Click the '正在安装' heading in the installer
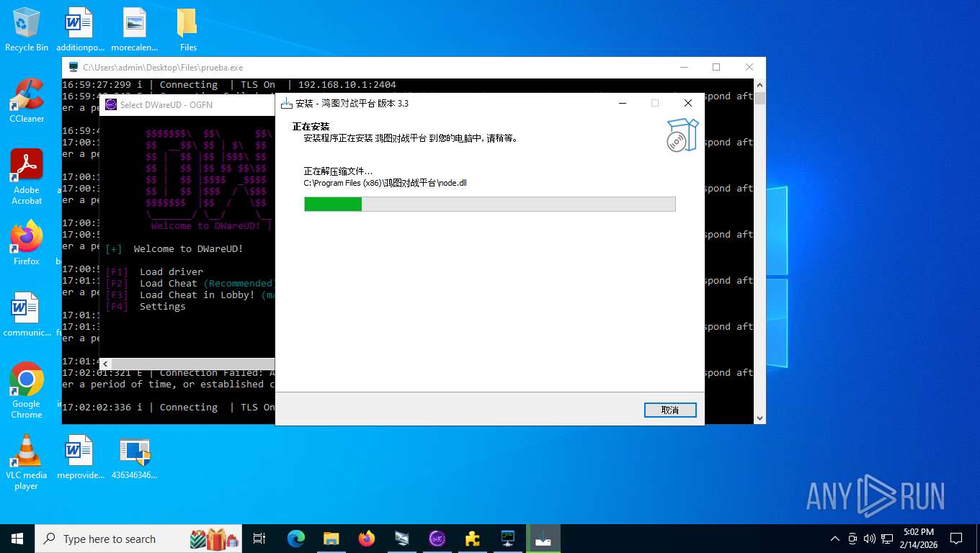 310,127
